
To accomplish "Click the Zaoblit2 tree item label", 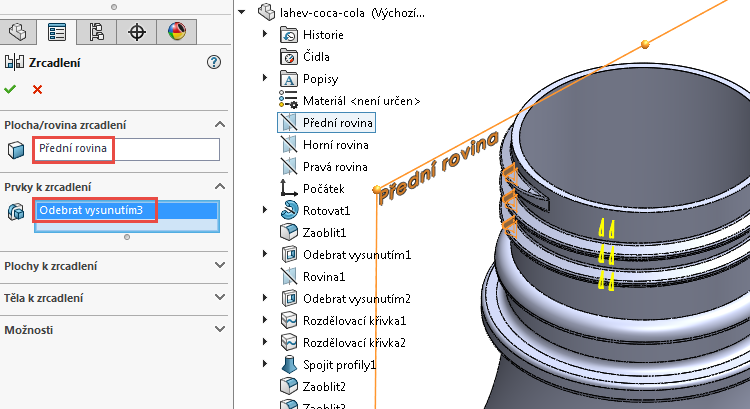I will 324,387.
